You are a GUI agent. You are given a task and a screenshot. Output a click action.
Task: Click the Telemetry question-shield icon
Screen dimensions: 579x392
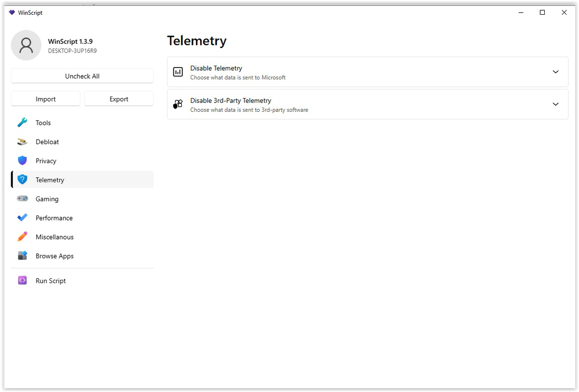click(22, 180)
